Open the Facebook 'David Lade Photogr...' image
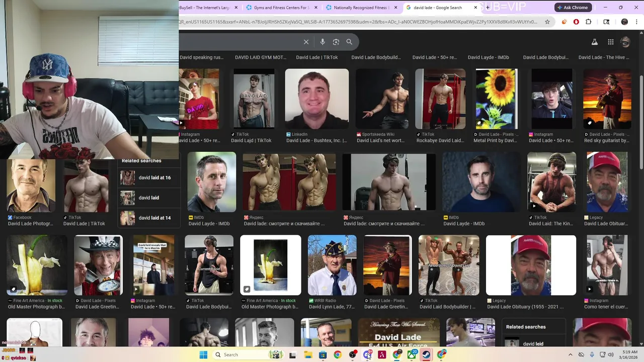 point(31,185)
